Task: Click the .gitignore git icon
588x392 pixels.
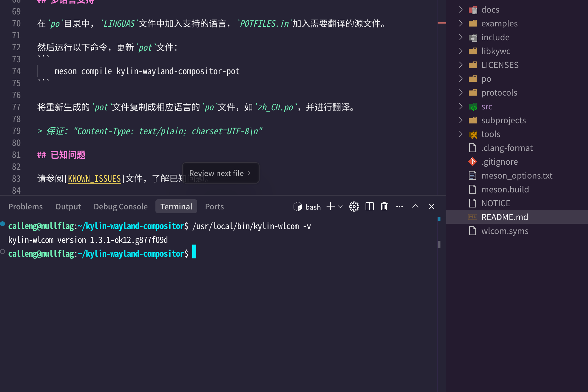Action: tap(472, 162)
